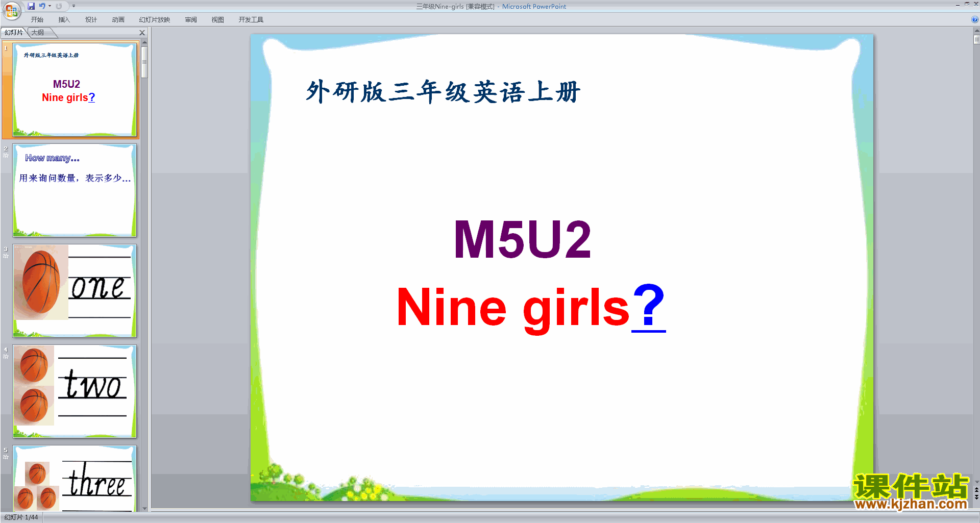
Task: Click animation star icon under slide 4 number
Action: pos(6,357)
